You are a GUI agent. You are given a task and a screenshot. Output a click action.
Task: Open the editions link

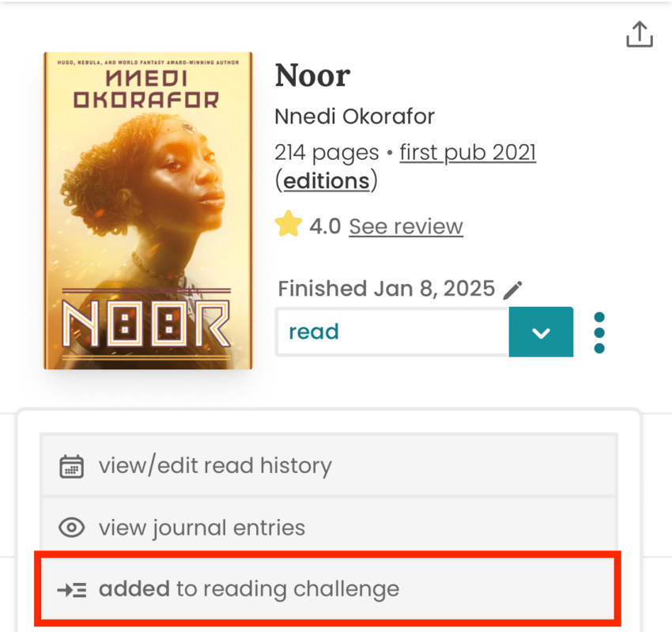(325, 180)
